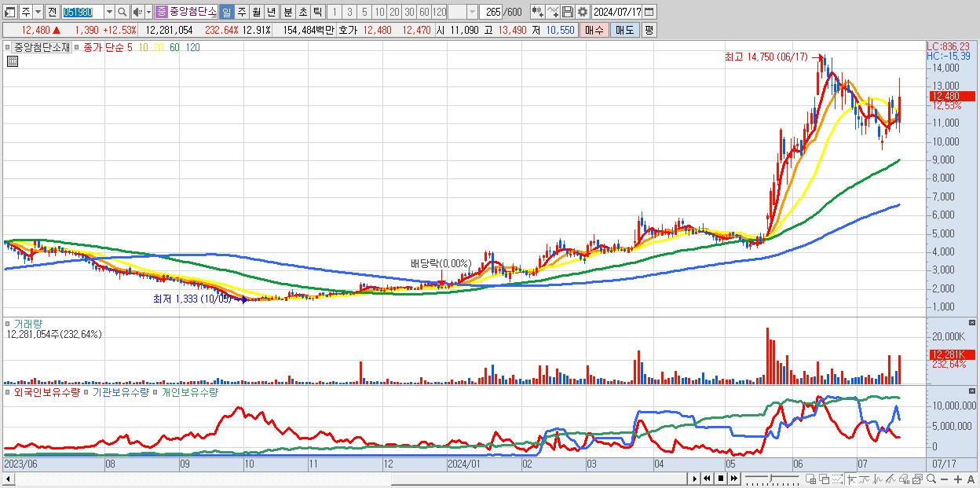Click the play button in chart replay controls
This screenshot has width=980, height=488.
tap(694, 479)
